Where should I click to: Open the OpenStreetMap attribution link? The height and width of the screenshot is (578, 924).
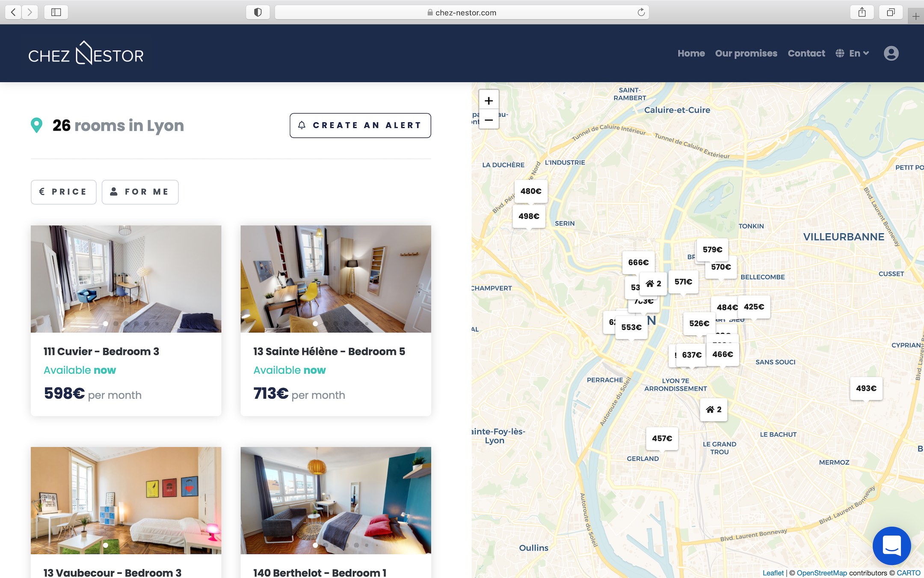click(821, 573)
